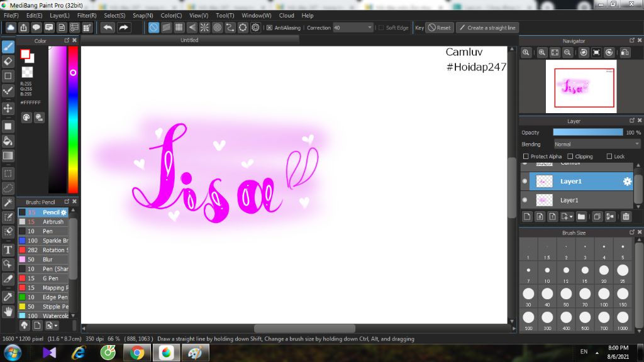
Task: Select the Blur brush
Action: [43, 260]
